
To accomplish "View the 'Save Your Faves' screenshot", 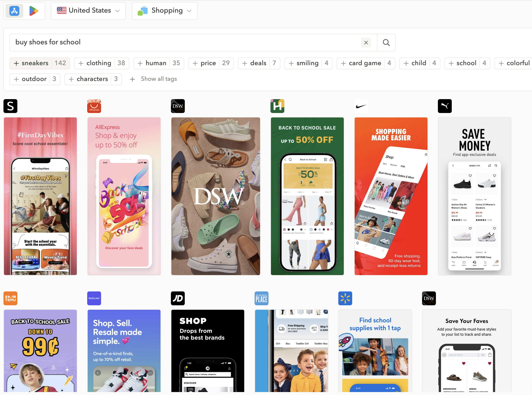I will (x=467, y=351).
